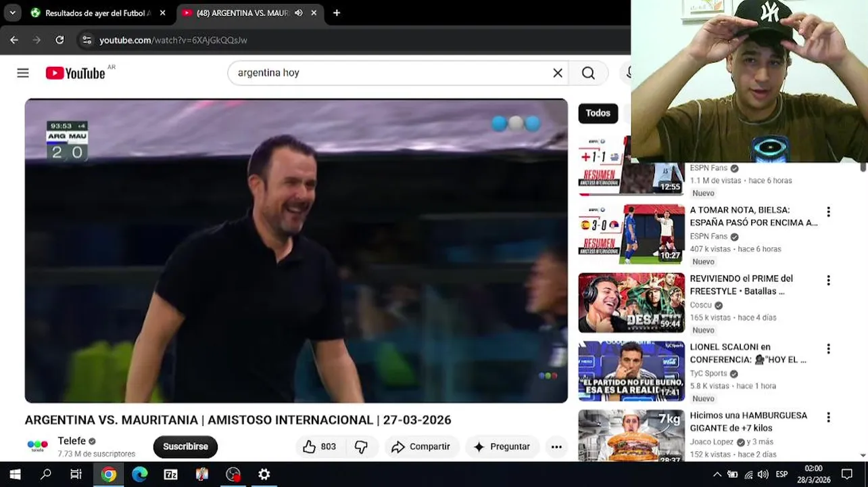
Task: Open the Coscu channel name
Action: point(700,305)
